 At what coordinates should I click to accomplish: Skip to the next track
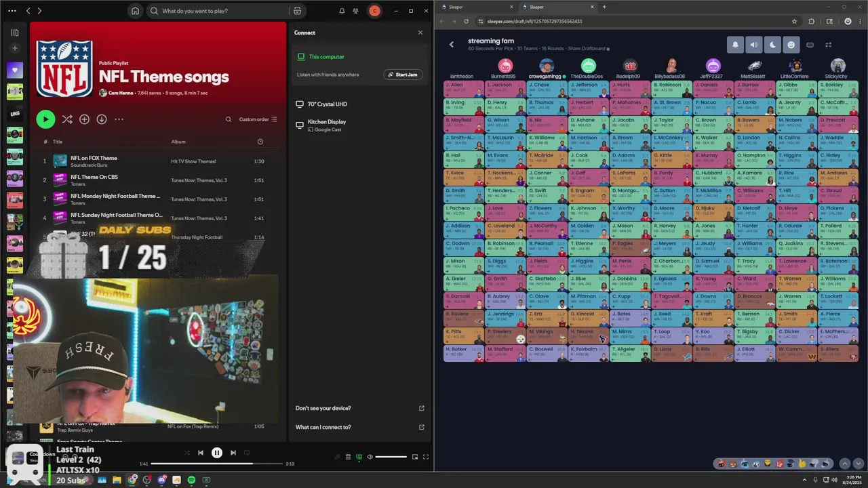click(233, 453)
